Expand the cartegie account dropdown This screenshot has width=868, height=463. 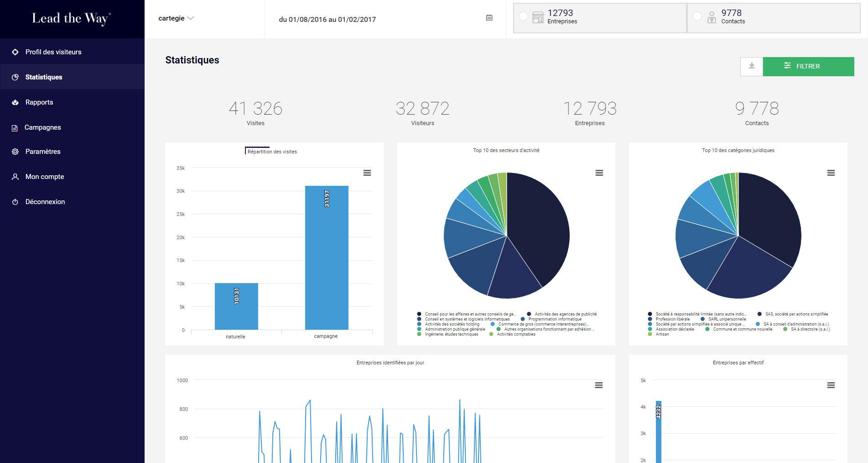(176, 18)
